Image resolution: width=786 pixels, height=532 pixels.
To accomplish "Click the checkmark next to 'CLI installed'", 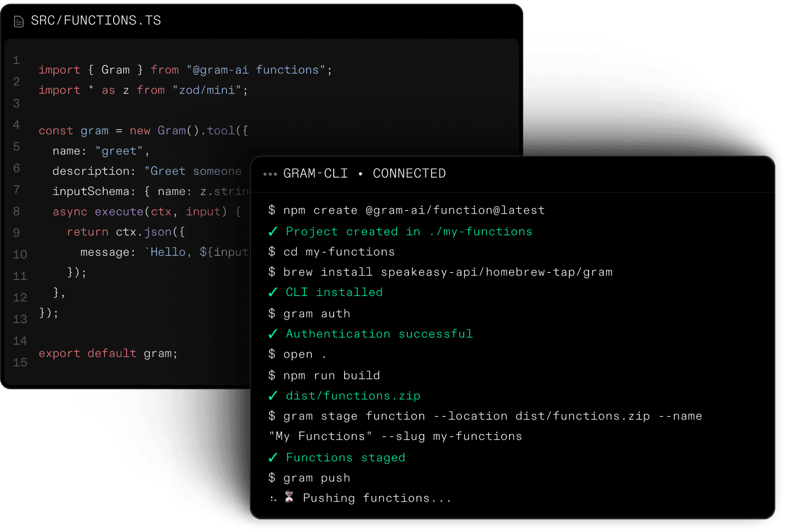I will tap(272, 292).
